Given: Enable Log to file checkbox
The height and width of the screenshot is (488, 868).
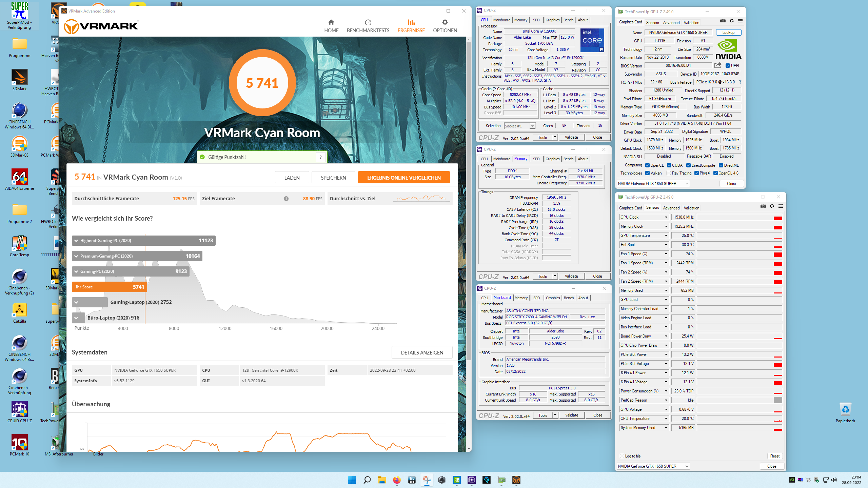Looking at the screenshot, I should [622, 456].
